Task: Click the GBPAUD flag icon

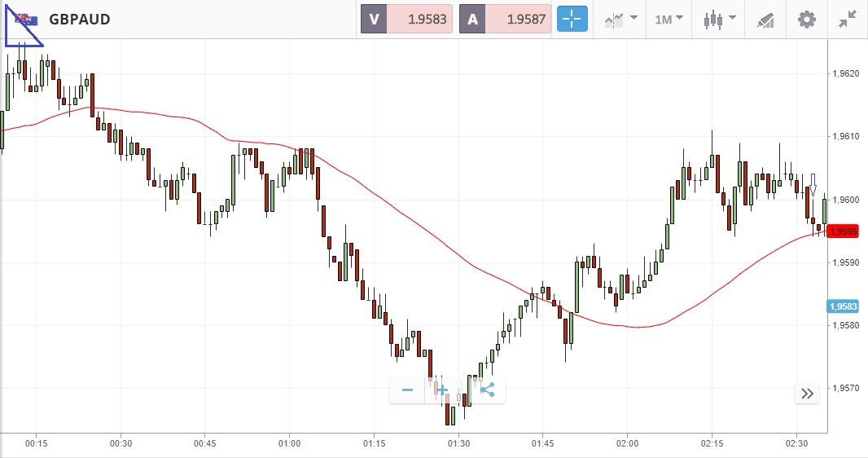Action: [26, 19]
